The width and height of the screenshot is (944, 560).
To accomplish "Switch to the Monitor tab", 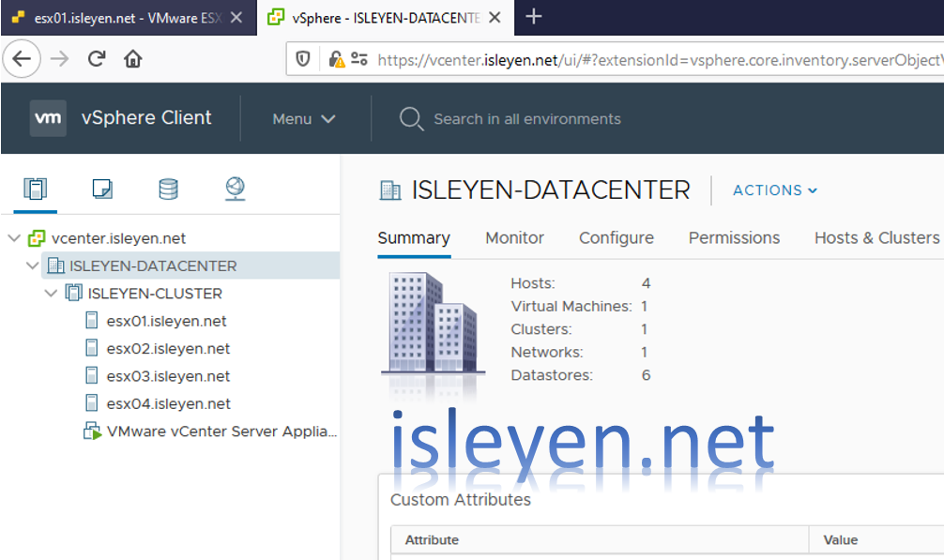I will (514, 237).
